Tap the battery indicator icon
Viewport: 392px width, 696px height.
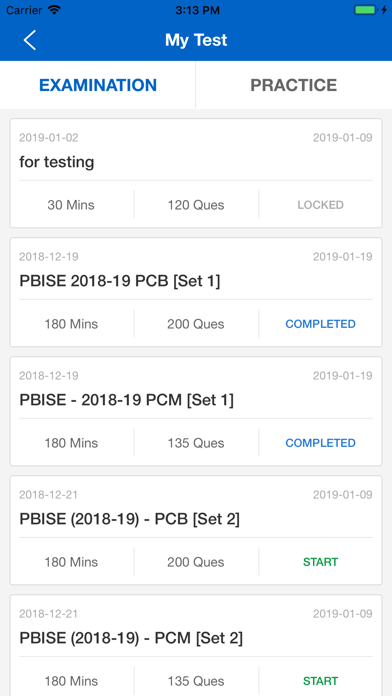click(x=365, y=10)
